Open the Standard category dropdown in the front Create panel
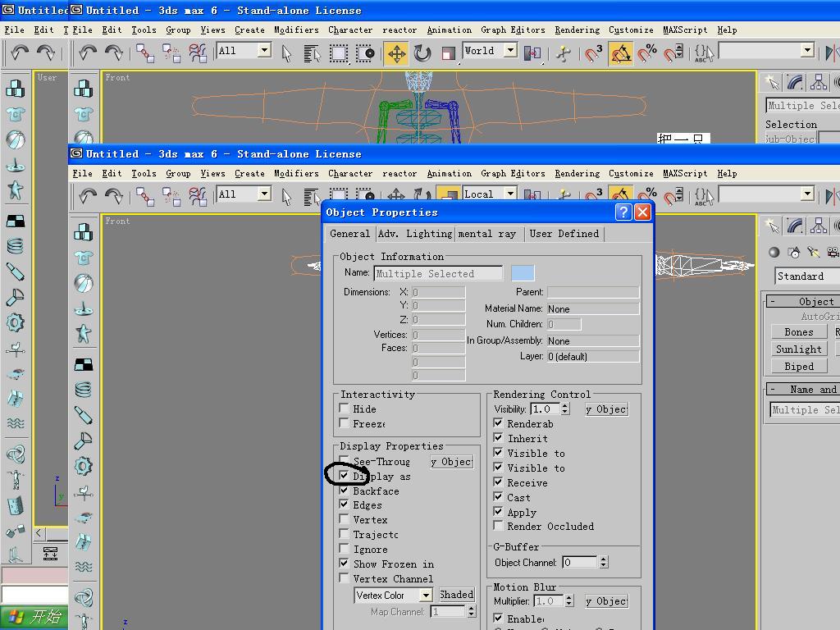 coord(807,276)
